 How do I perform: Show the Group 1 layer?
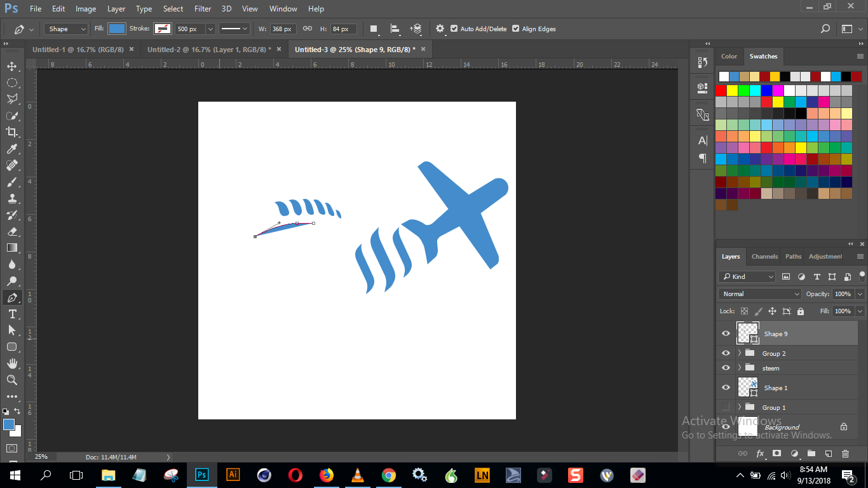726,407
